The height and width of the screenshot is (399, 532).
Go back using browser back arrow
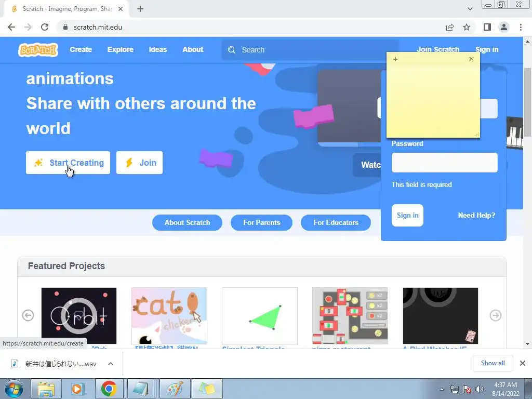[11, 27]
